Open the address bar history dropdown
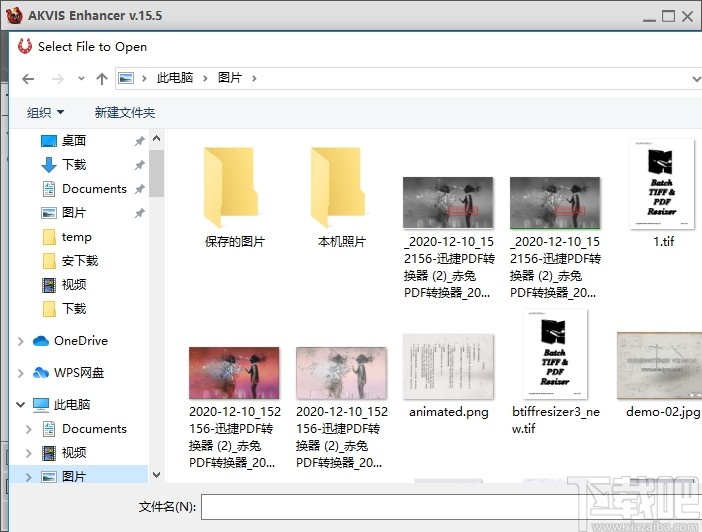This screenshot has width=702, height=532. click(696, 79)
